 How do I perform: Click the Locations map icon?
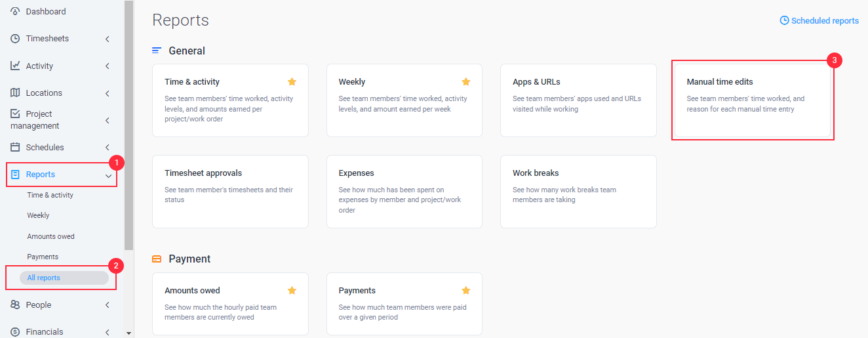pos(15,93)
